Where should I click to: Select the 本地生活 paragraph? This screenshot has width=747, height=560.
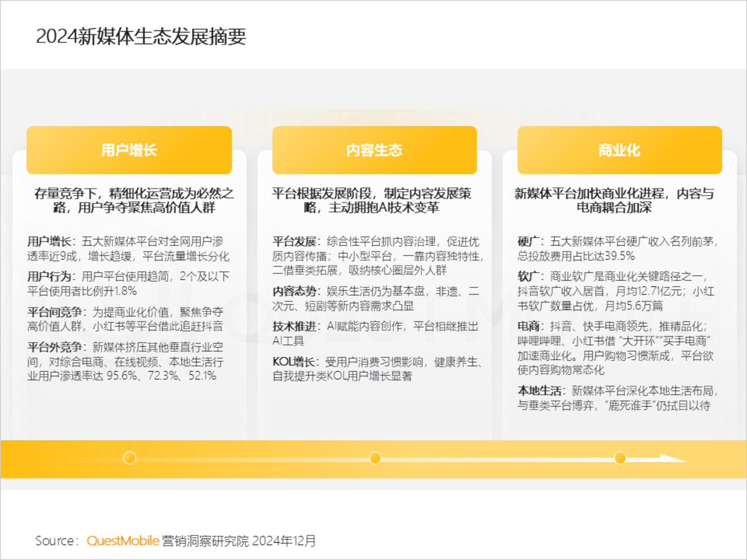tap(617, 398)
